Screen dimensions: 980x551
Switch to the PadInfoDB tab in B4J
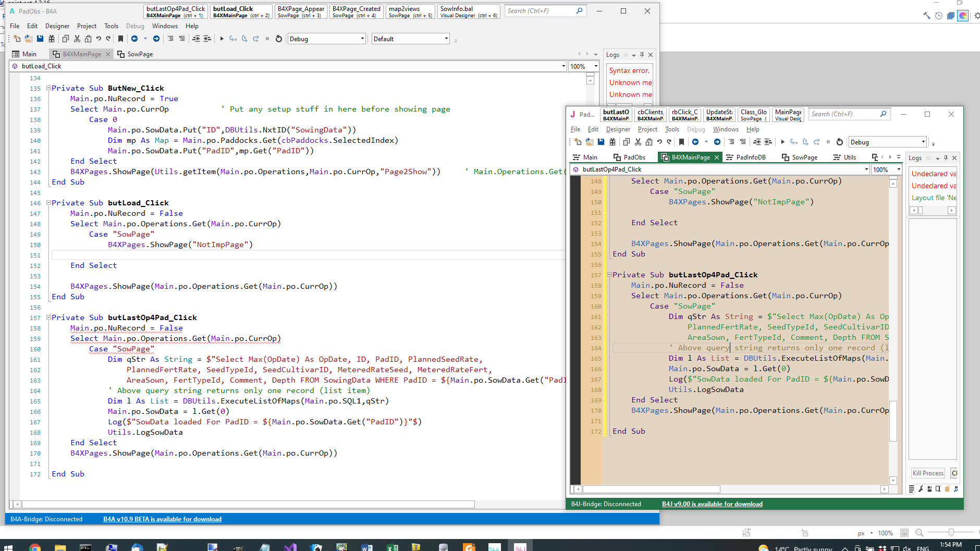[750, 157]
